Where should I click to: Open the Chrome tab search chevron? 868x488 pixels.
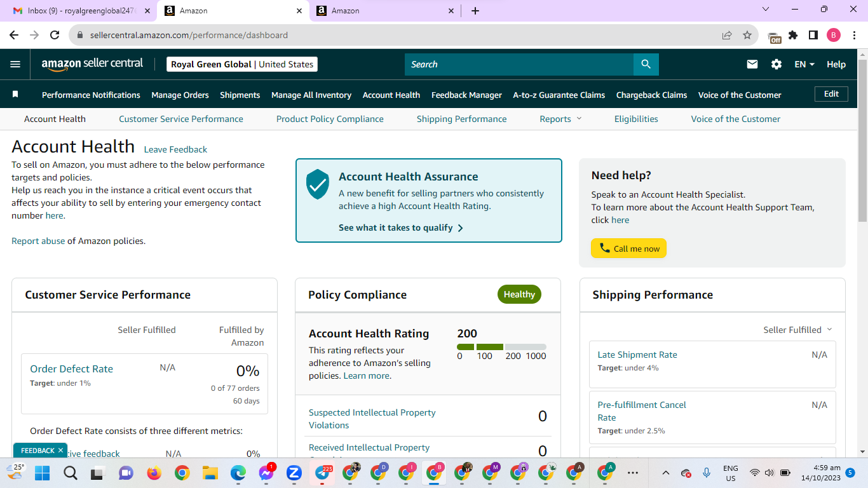click(x=765, y=10)
